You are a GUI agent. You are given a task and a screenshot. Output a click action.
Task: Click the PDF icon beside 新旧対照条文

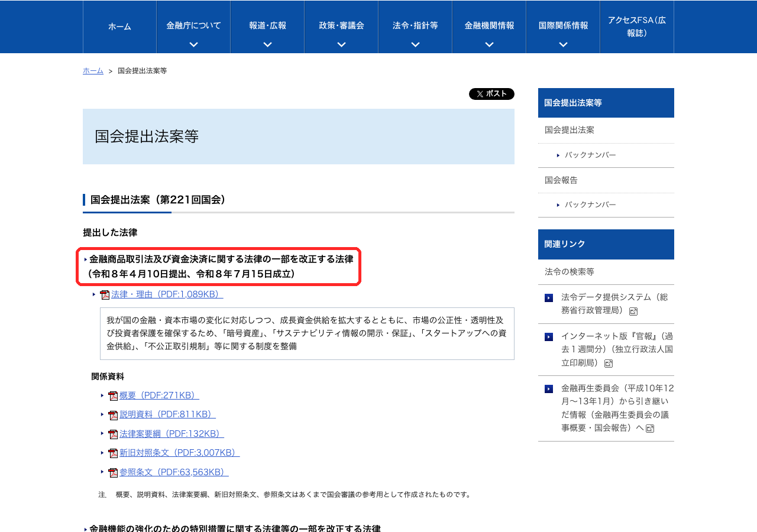pos(113,453)
